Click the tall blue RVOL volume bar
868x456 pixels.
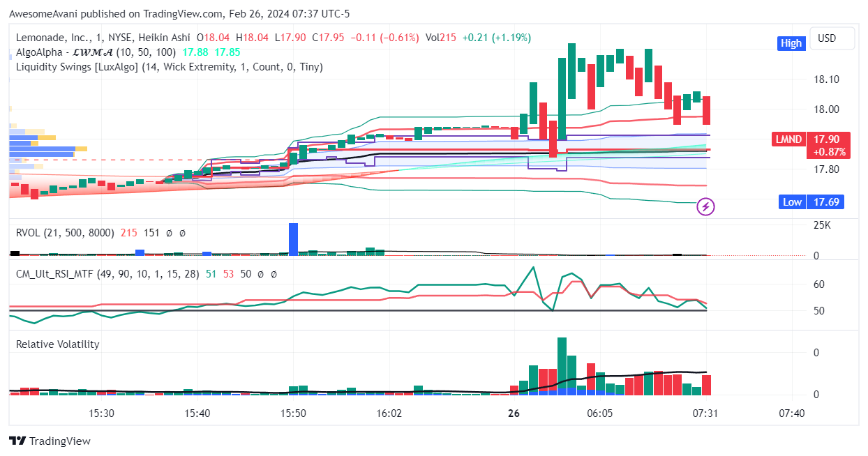point(293,239)
